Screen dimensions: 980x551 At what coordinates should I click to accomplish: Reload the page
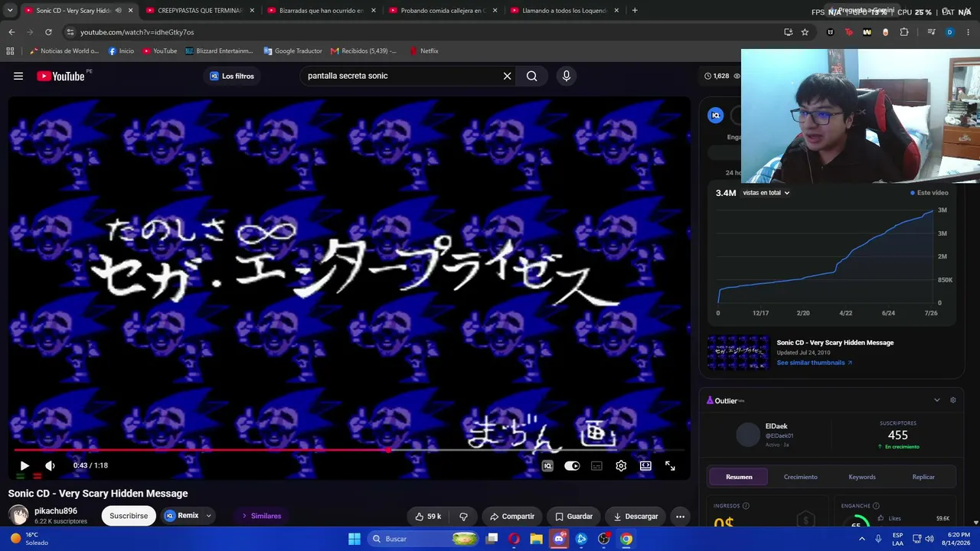48,32
